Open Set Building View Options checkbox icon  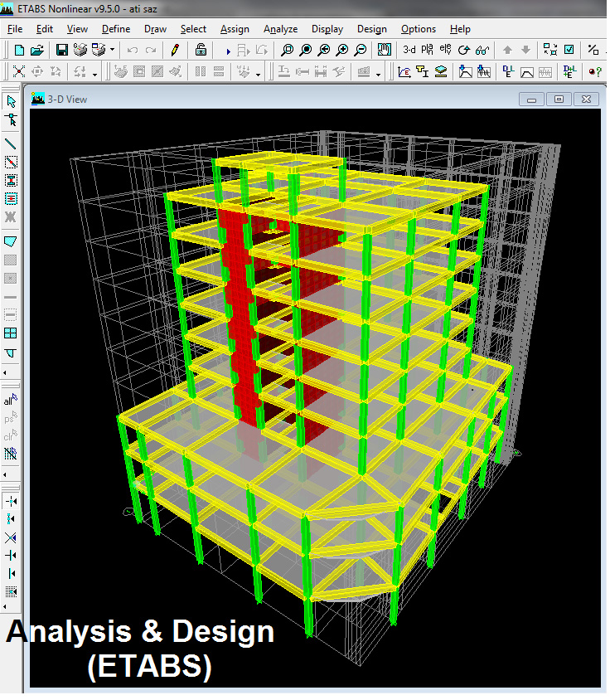click(x=569, y=50)
